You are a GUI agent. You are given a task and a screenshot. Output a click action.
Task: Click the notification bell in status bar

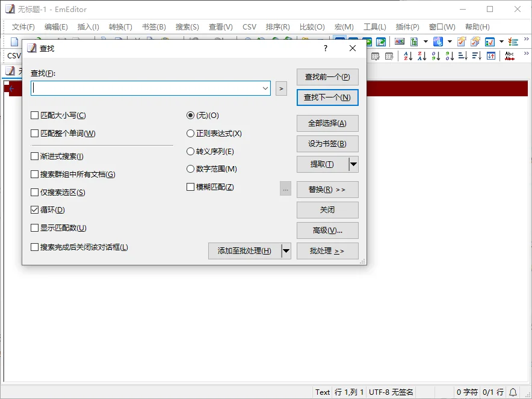pos(513,392)
